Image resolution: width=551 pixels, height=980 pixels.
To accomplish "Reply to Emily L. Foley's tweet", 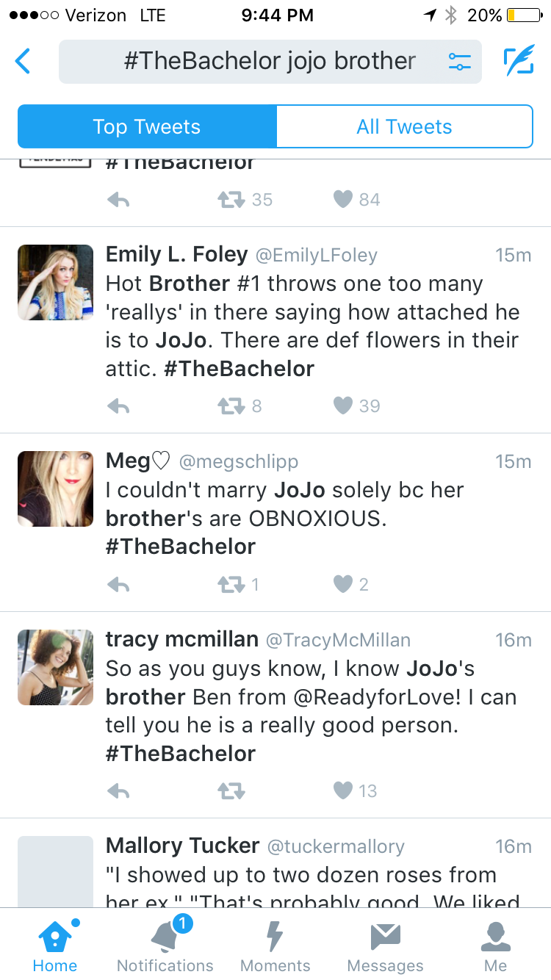I will (118, 406).
